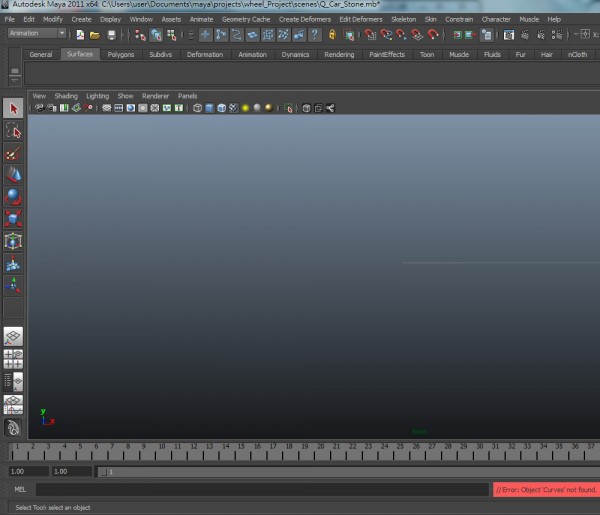Toggle Resolution Gate display
Screen dimensions: 600x515
(130, 108)
